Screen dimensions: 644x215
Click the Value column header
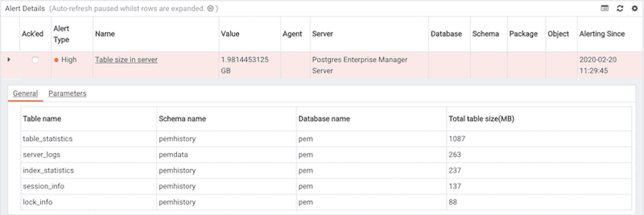pos(230,34)
